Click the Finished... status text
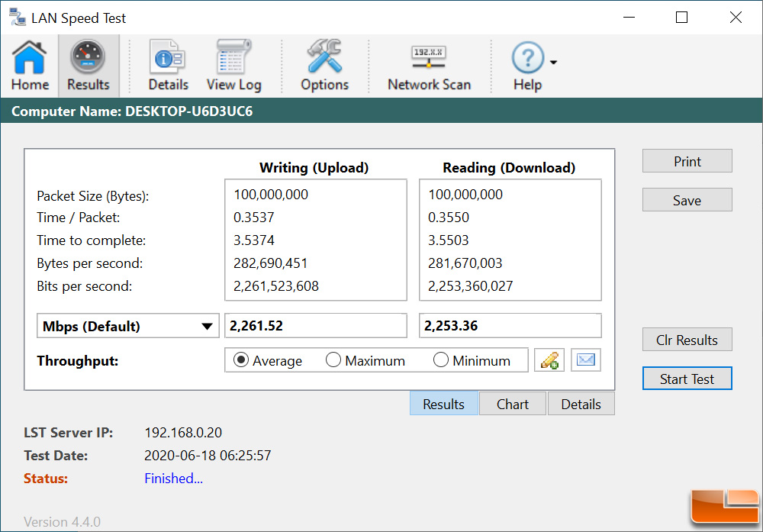 [173, 478]
